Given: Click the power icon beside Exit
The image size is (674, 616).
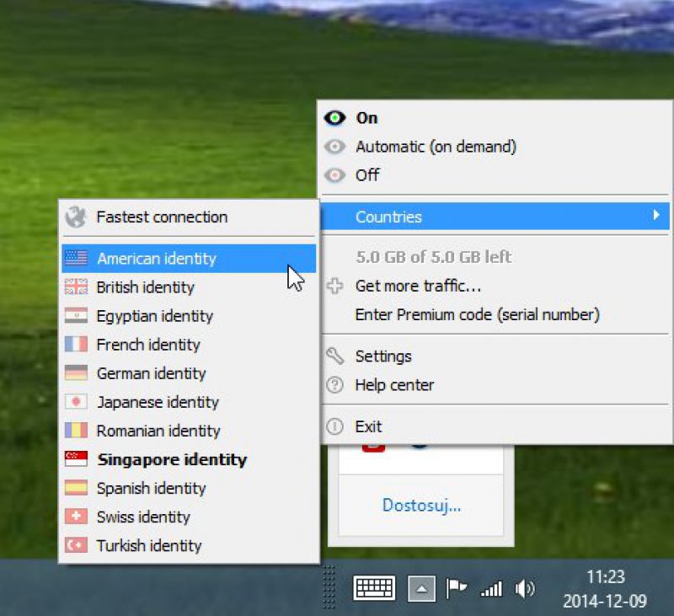Looking at the screenshot, I should (x=334, y=426).
